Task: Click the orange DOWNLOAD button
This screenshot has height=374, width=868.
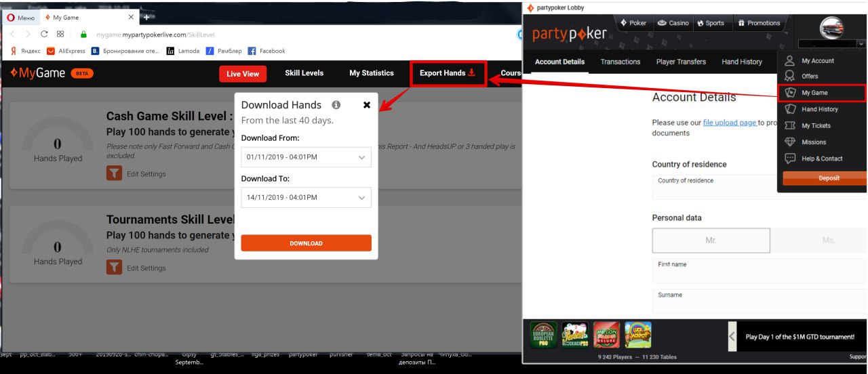Action: click(306, 243)
